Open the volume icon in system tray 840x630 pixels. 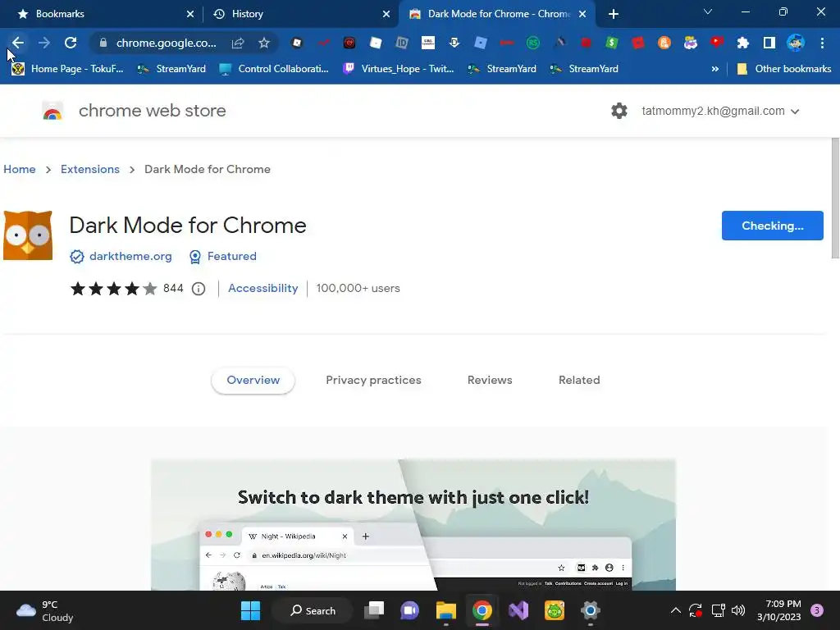(738, 610)
